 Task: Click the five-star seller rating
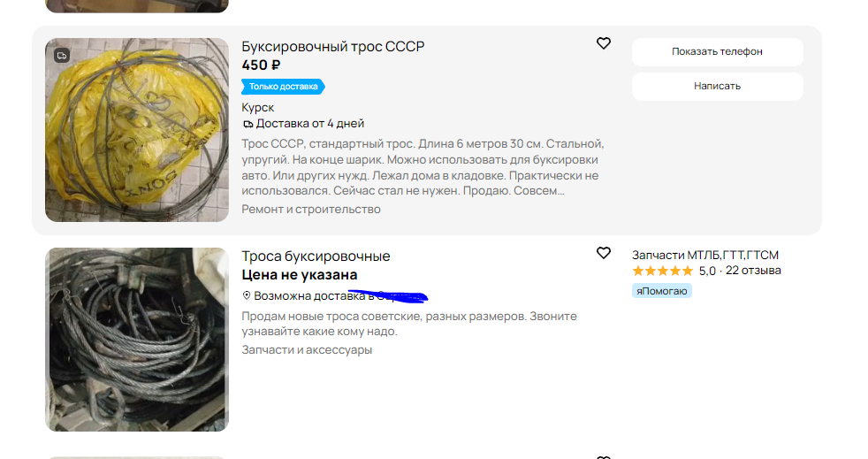coord(663,271)
